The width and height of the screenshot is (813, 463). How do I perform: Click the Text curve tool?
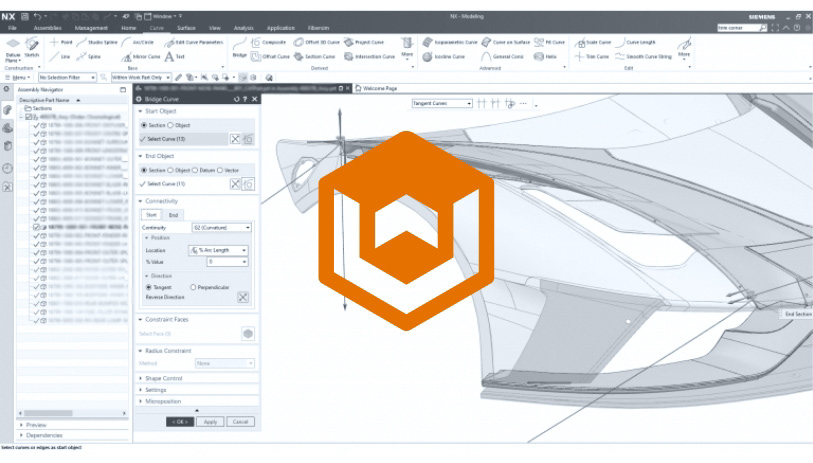[175, 57]
